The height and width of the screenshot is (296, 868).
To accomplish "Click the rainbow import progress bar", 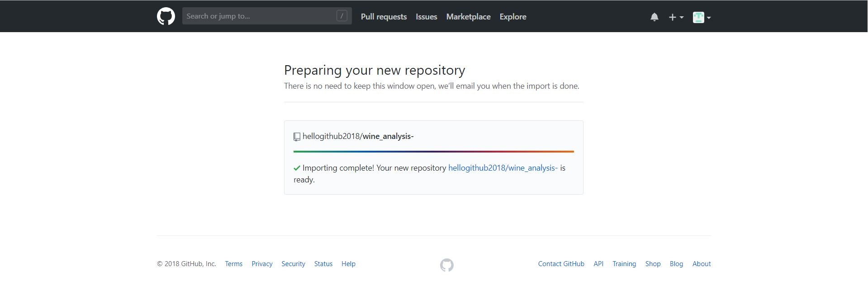I will click(x=433, y=152).
